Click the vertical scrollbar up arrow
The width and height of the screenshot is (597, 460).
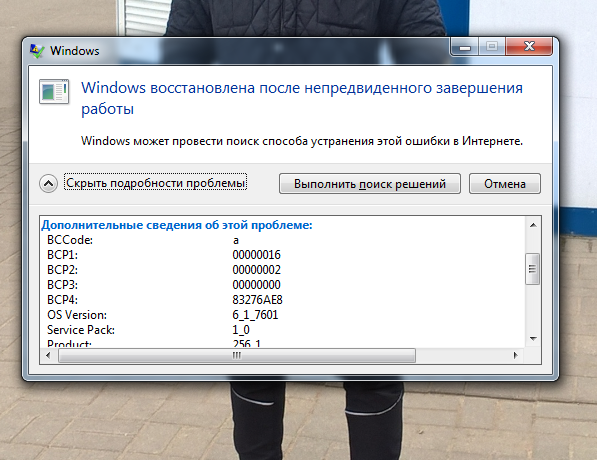tap(533, 225)
